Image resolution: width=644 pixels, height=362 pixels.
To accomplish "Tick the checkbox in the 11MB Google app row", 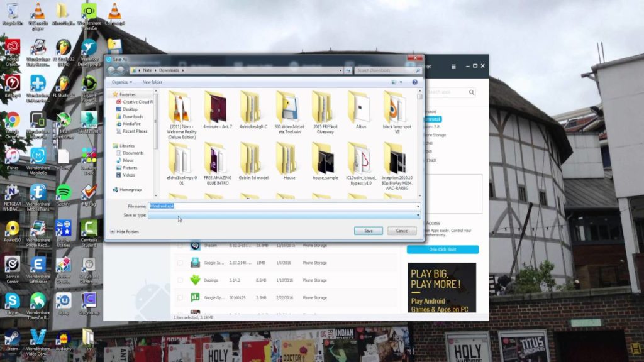I will 180,263.
